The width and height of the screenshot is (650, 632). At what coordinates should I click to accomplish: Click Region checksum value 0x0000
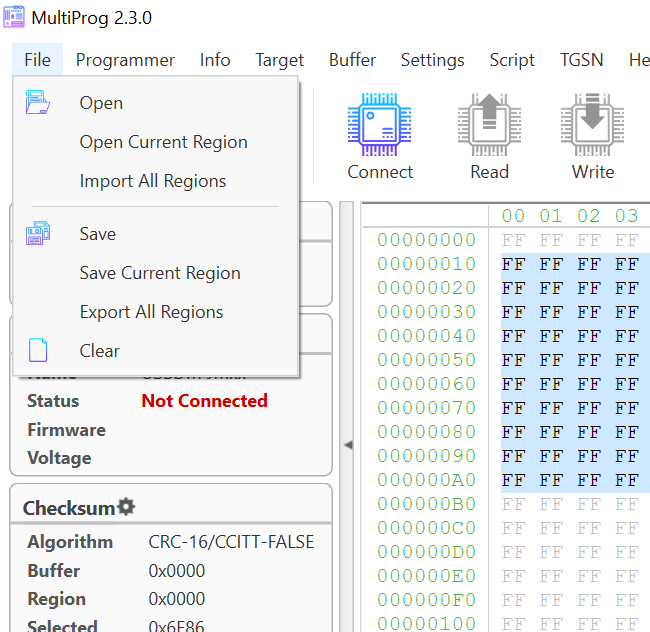point(177,599)
